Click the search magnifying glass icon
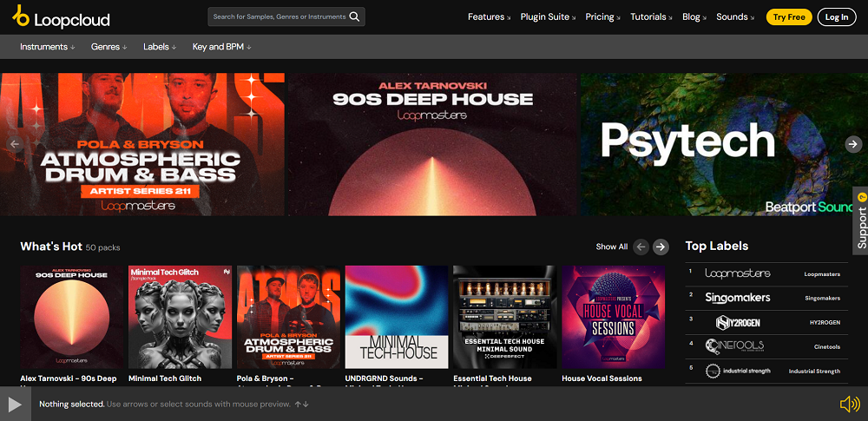The image size is (868, 421). (354, 16)
